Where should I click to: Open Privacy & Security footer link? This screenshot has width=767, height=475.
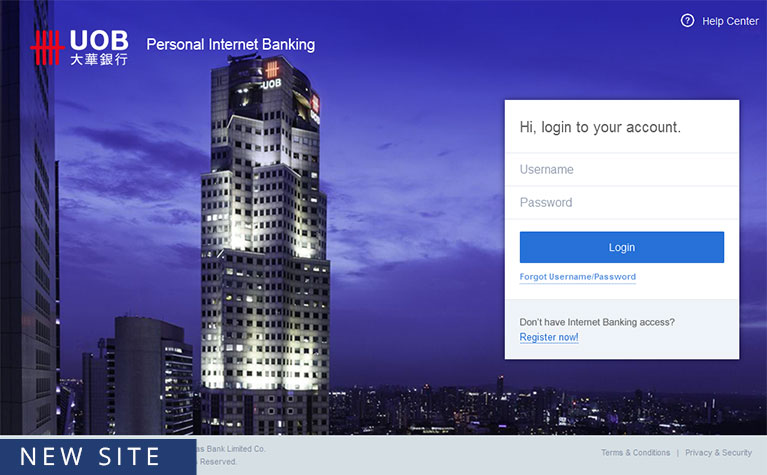(718, 452)
